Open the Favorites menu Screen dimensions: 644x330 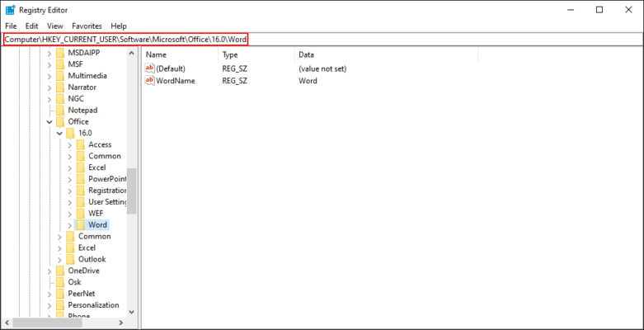(87, 26)
